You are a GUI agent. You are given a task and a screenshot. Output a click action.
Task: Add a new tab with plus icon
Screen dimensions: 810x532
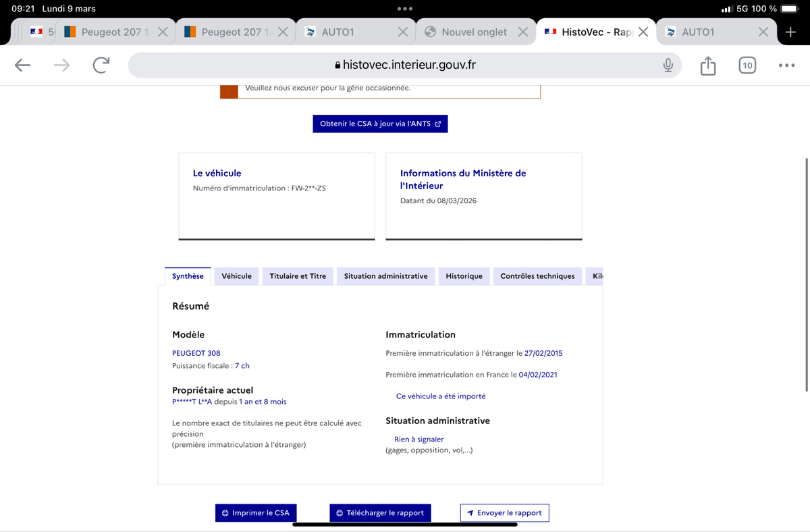coord(790,32)
